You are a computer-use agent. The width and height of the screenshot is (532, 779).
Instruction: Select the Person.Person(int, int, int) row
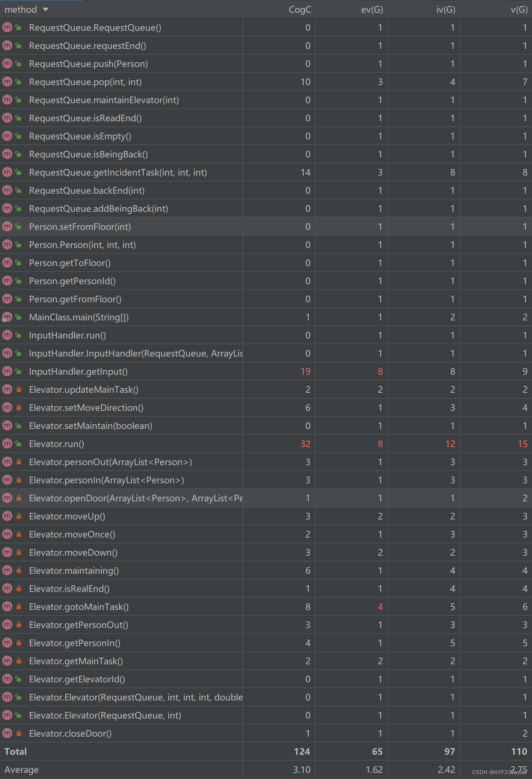(266, 245)
